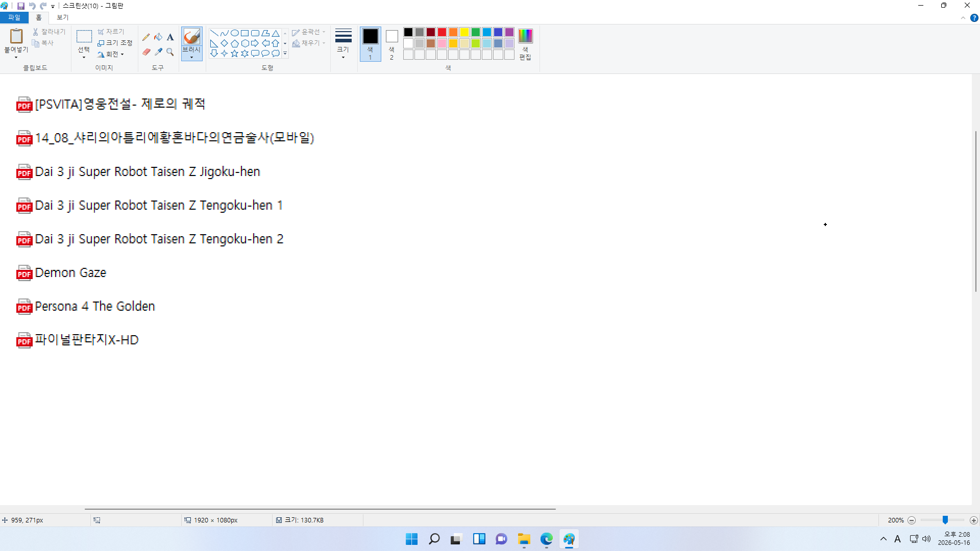Choose the straight line shape
This screenshot has height=551, width=980.
point(214,33)
